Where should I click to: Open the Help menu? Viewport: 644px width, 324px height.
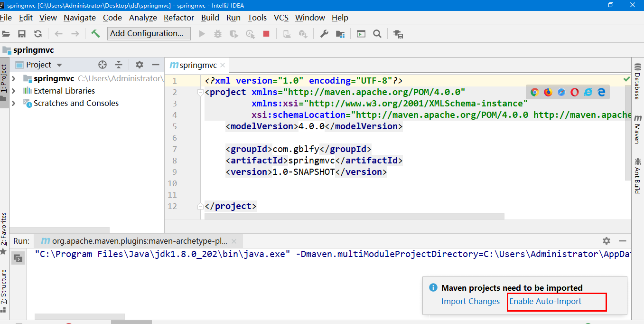[x=340, y=18]
